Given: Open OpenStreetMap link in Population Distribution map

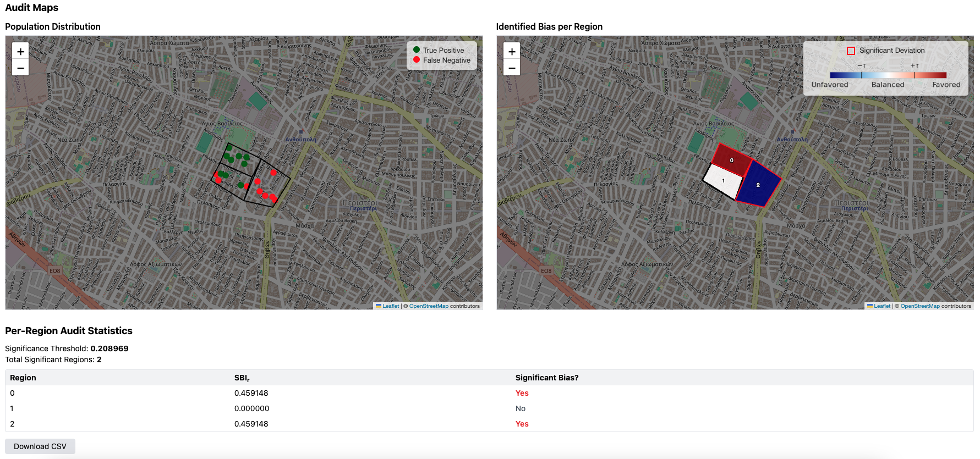Looking at the screenshot, I should pyautogui.click(x=429, y=306).
